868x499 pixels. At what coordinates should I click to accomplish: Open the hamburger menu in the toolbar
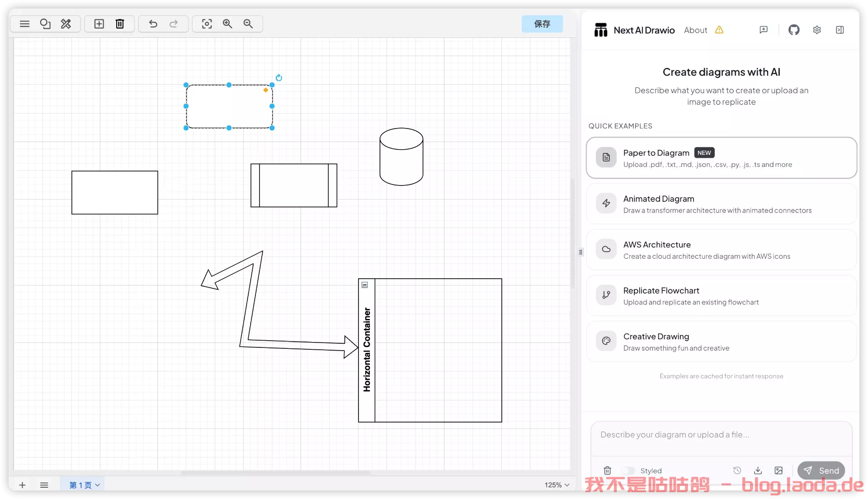(x=24, y=24)
